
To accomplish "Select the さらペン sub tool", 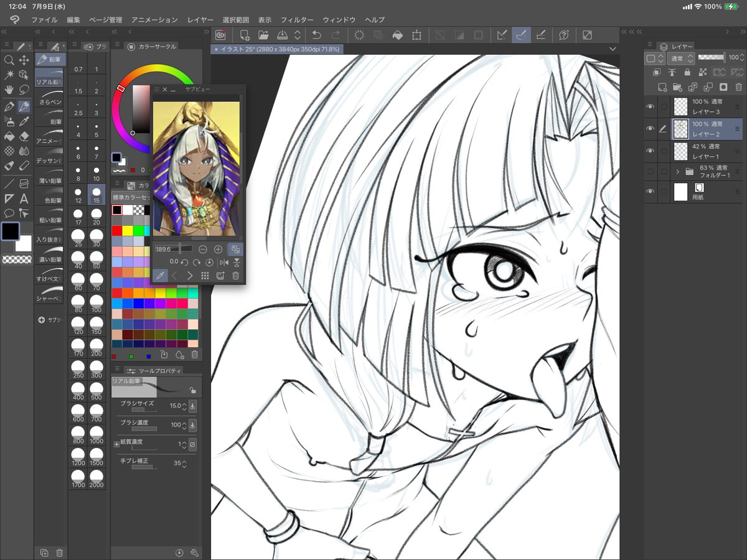I will coord(49,98).
